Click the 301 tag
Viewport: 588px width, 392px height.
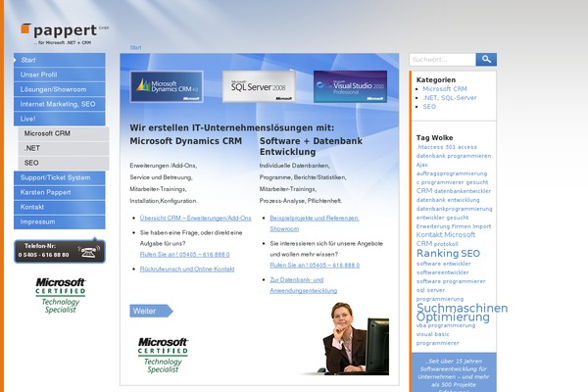451,147
